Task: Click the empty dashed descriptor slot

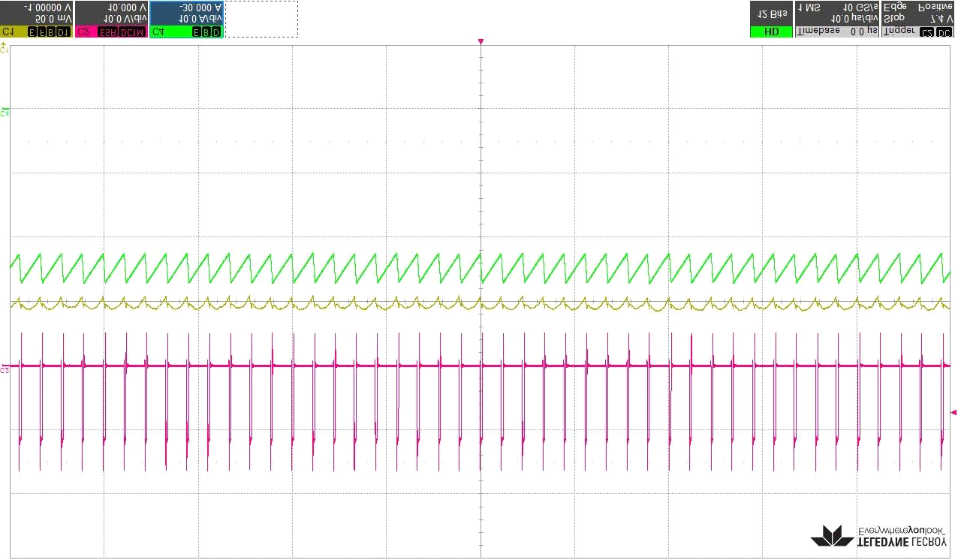Action: click(x=261, y=19)
